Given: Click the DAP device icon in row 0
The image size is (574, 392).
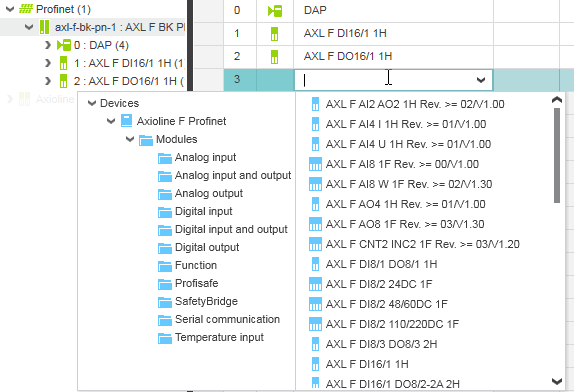Looking at the screenshot, I should pyautogui.click(x=275, y=11).
